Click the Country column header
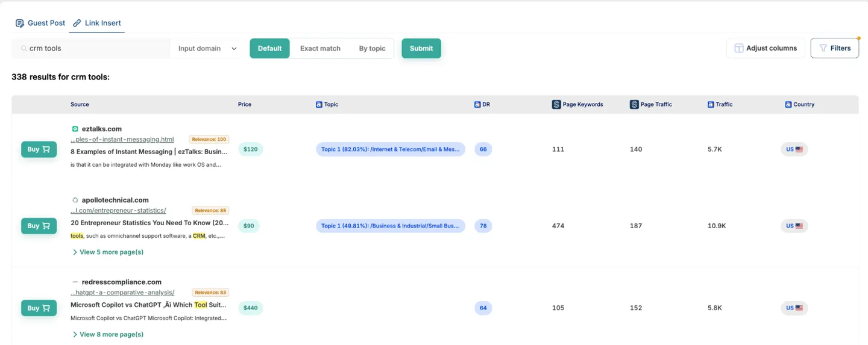 click(804, 104)
